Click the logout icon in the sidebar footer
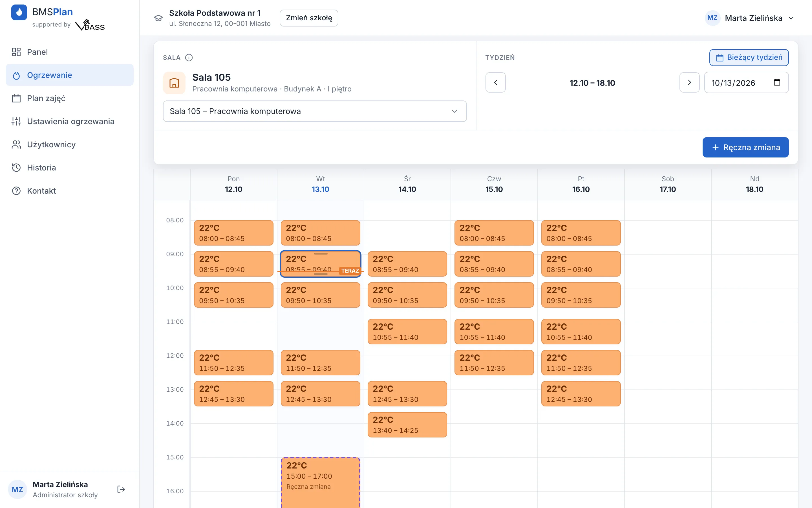Viewport: 812px width, 508px height. tap(121, 489)
